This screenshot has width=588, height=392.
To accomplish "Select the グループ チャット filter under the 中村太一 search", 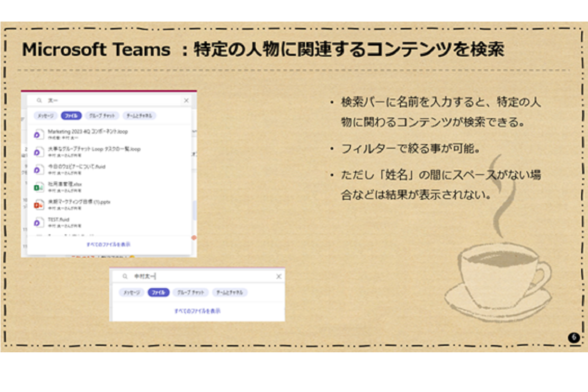I will click(191, 293).
